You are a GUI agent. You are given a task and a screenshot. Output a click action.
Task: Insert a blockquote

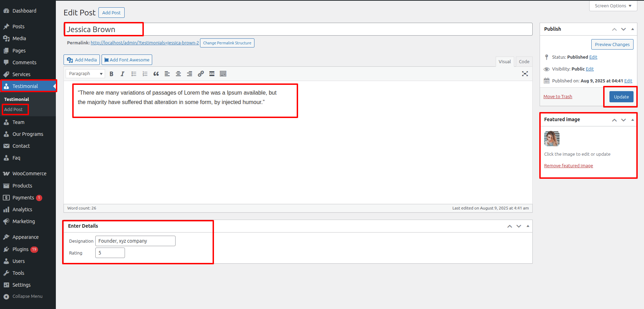(156, 74)
